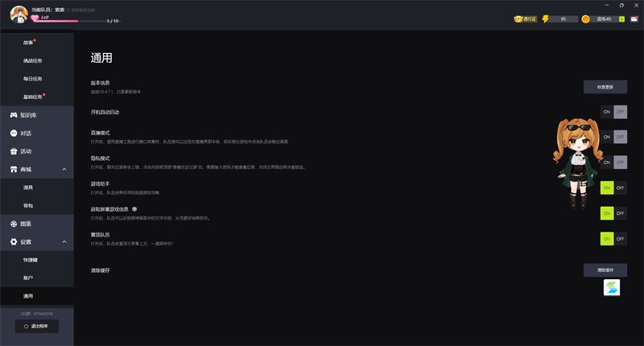Click the help icon beside 获取屏幕游戏信息
644x346 pixels.
134,209
